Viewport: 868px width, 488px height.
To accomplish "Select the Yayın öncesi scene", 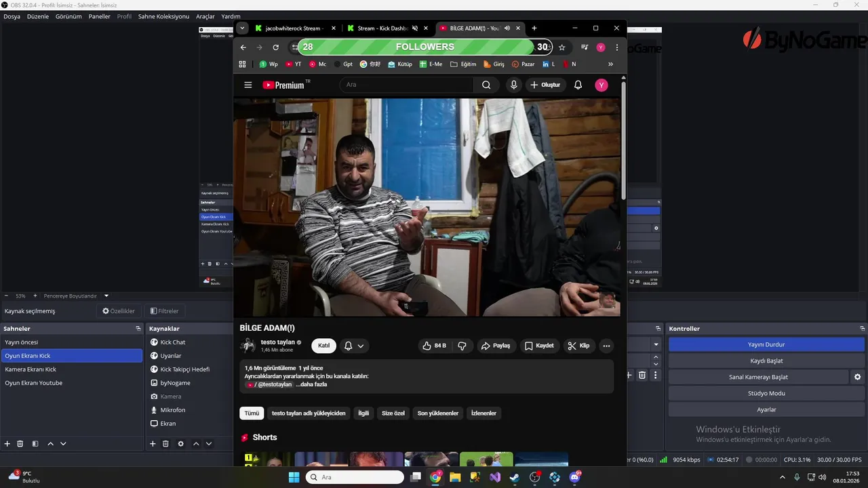I will click(x=71, y=342).
